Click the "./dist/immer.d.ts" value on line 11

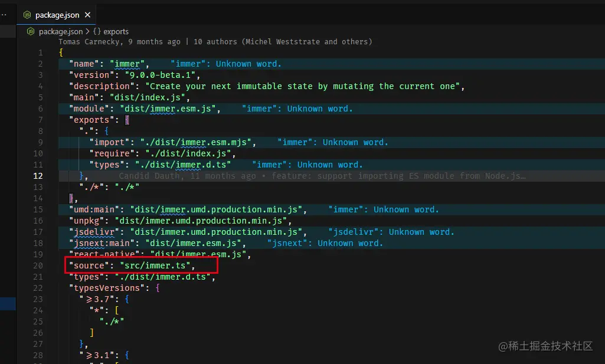(183, 165)
